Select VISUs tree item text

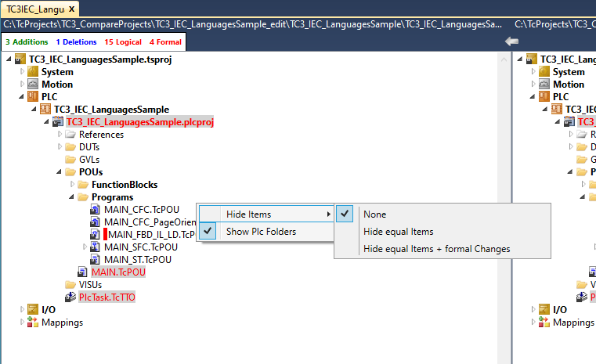click(91, 285)
